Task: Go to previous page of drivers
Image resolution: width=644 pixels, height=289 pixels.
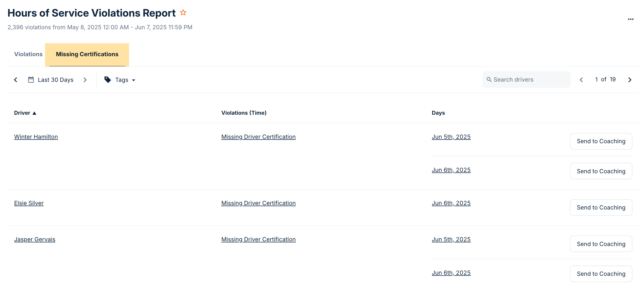Action: (x=582, y=80)
